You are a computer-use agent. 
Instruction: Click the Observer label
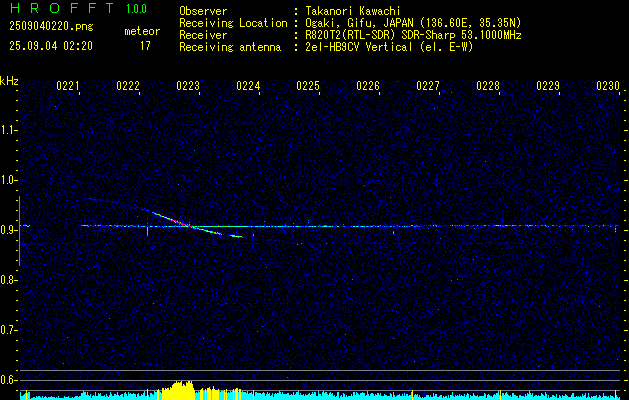point(203,11)
